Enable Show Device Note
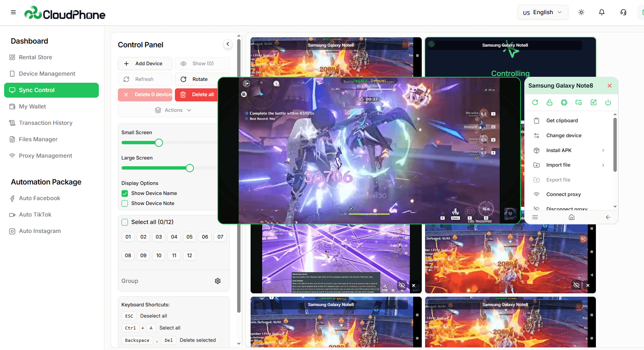Viewport: 644px width, 350px height. [125, 203]
